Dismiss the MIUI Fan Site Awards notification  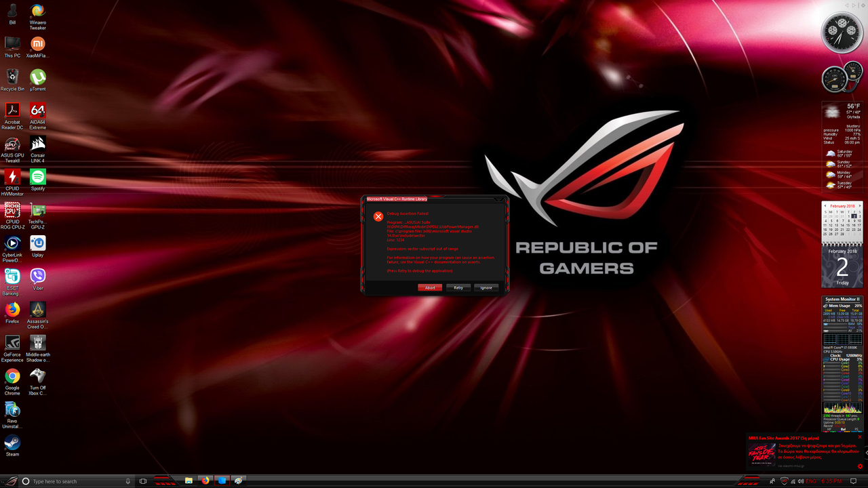click(860, 437)
